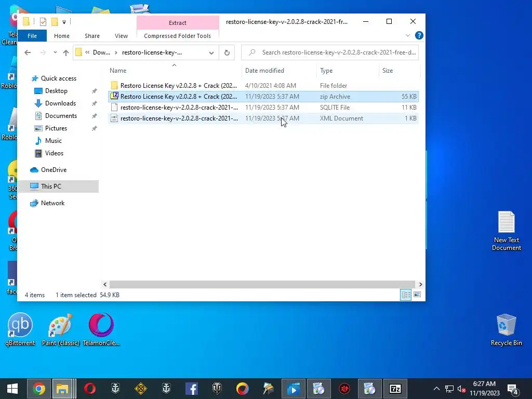The image size is (532, 399).
Task: Select the Compressed Folder Tools tab
Action: point(178,36)
